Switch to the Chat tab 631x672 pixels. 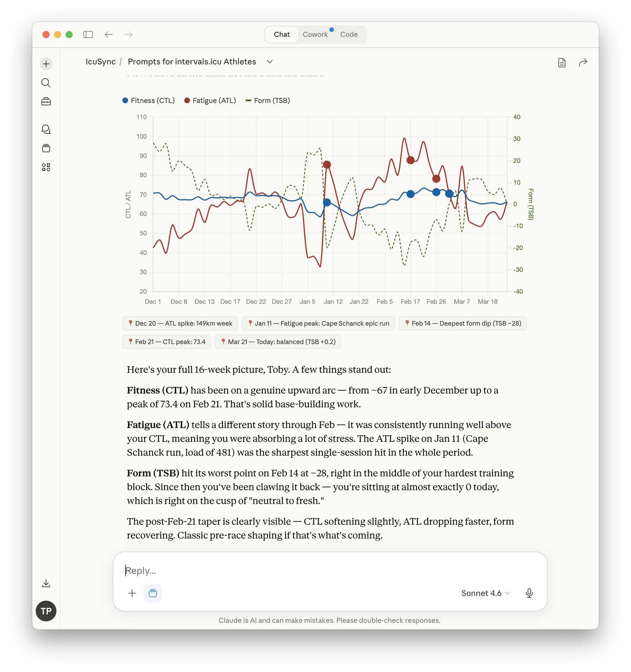click(282, 35)
